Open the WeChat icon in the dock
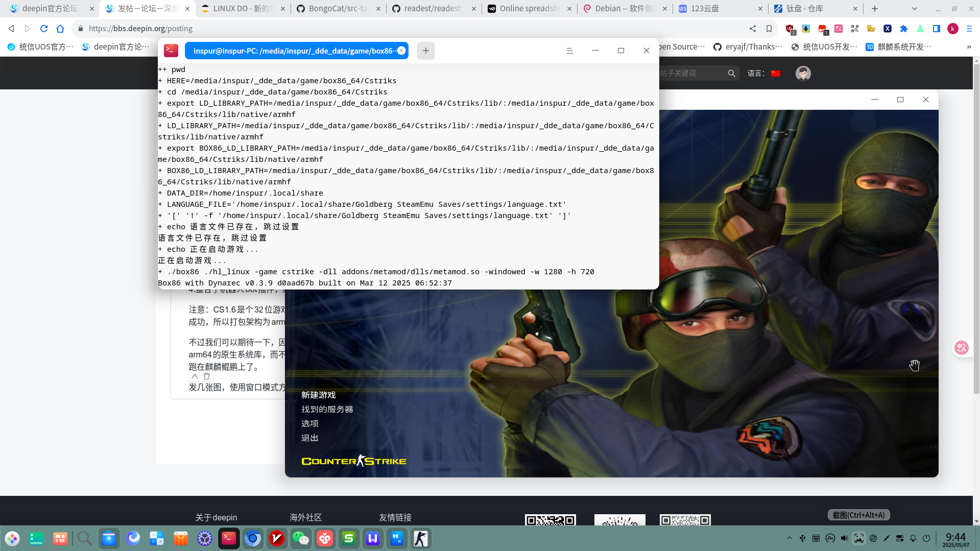 coord(301,538)
